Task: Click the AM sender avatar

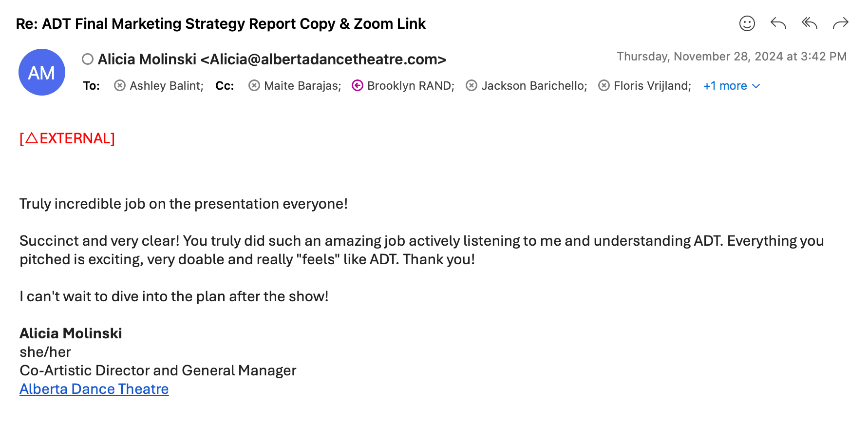Action: pyautogui.click(x=42, y=72)
